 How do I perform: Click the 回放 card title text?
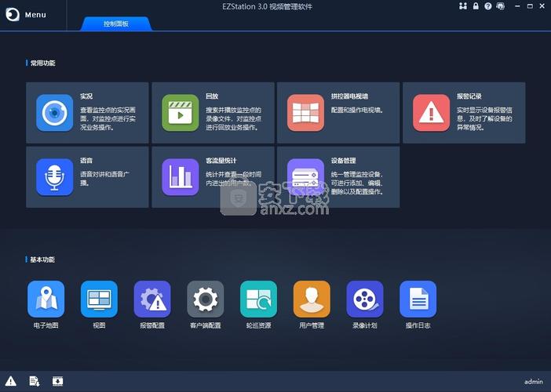tap(212, 96)
